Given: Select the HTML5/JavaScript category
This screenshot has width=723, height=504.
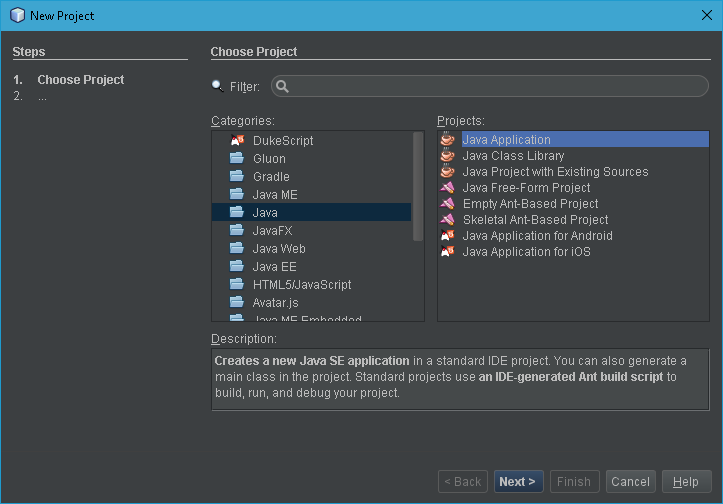Looking at the screenshot, I should [x=302, y=285].
